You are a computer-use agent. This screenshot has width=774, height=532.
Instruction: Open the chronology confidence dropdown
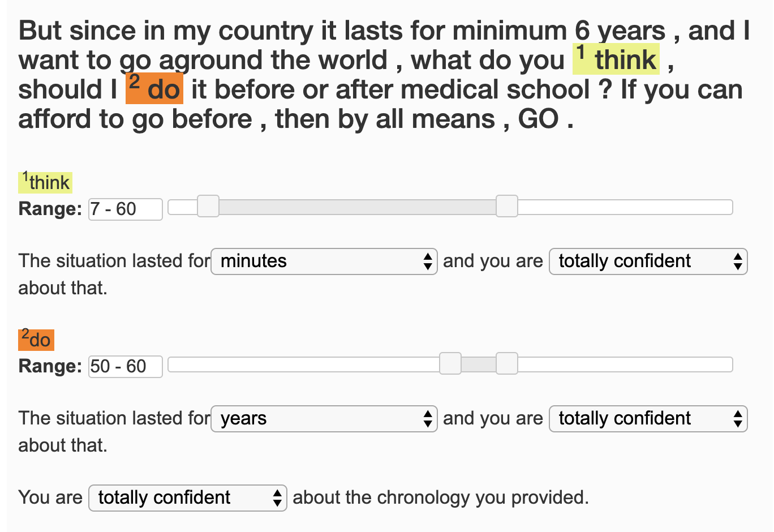click(188, 498)
